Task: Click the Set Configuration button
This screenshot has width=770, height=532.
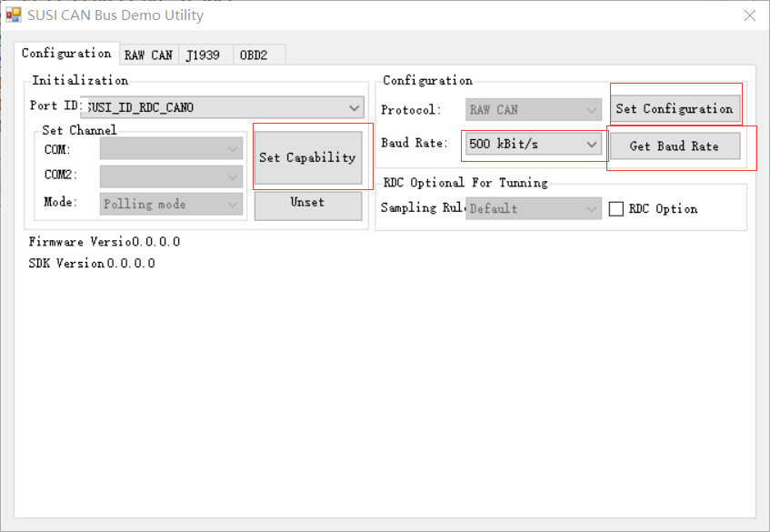Action: (675, 109)
